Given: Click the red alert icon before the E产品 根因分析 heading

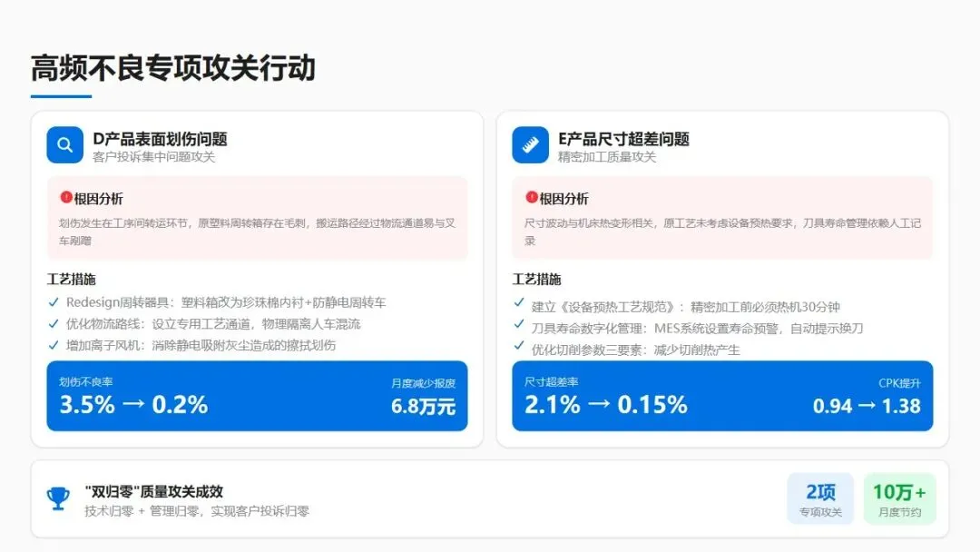Looking at the screenshot, I should (532, 198).
